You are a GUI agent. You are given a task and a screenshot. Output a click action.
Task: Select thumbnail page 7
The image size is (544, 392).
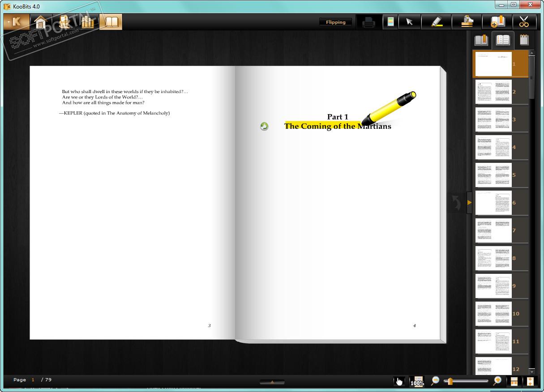click(x=501, y=230)
